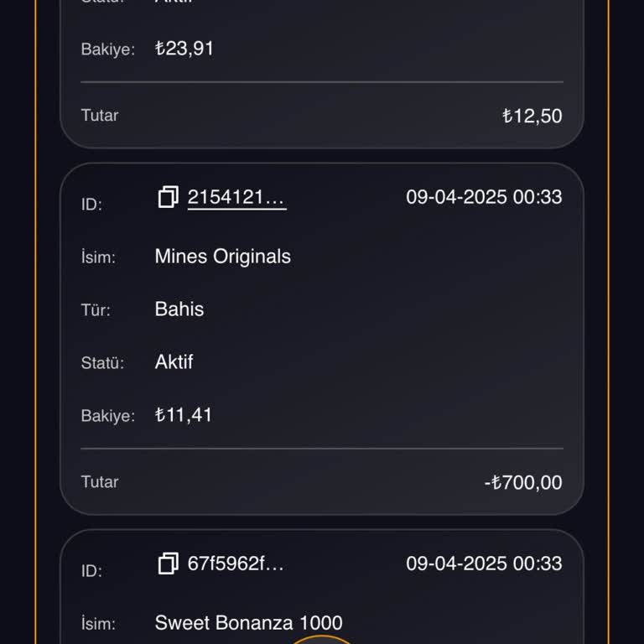
Task: Copy the Sweet Bonanza 1000 transaction ID
Action: (x=168, y=564)
